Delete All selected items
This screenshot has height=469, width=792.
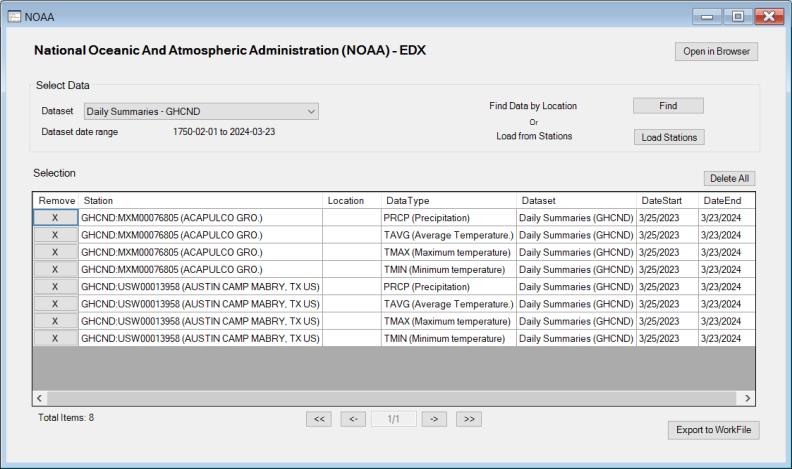(729, 178)
